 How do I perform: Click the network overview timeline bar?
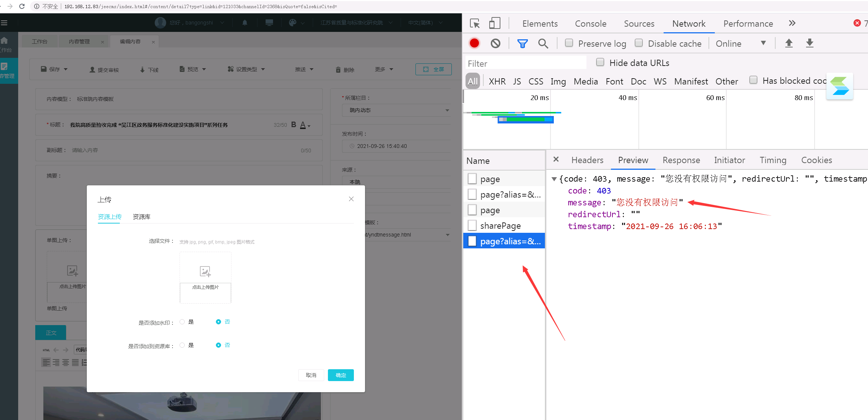tap(525, 119)
